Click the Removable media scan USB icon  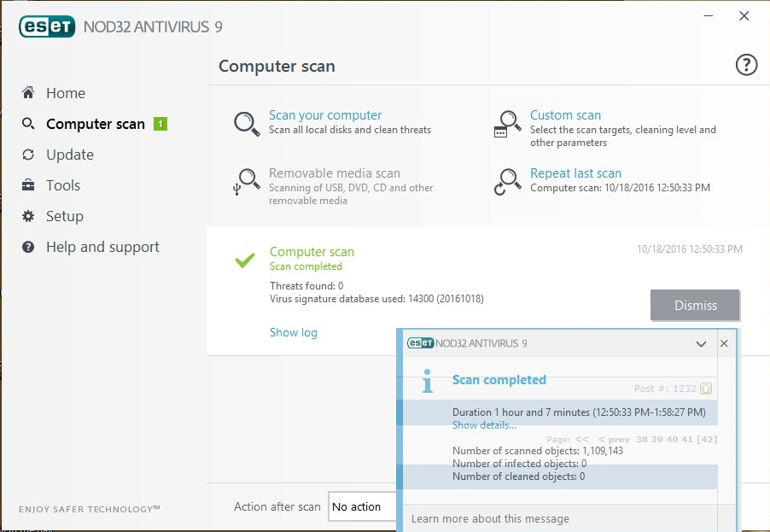[247, 182]
